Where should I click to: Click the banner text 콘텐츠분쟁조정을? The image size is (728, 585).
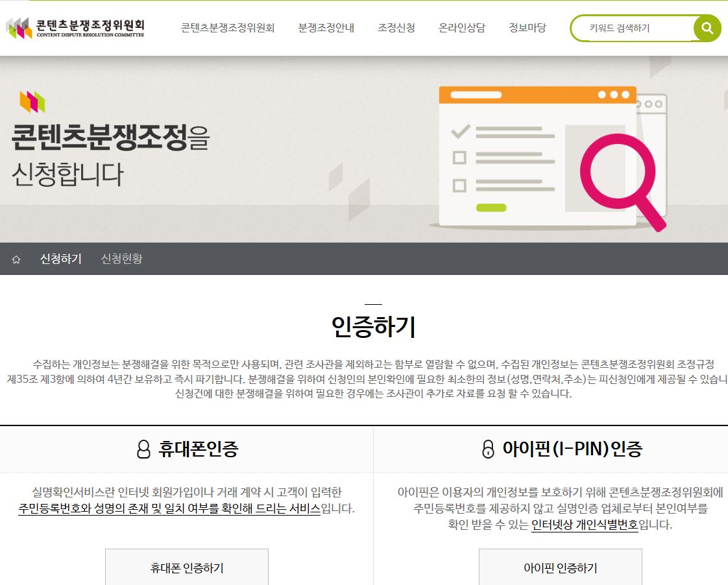click(110, 137)
